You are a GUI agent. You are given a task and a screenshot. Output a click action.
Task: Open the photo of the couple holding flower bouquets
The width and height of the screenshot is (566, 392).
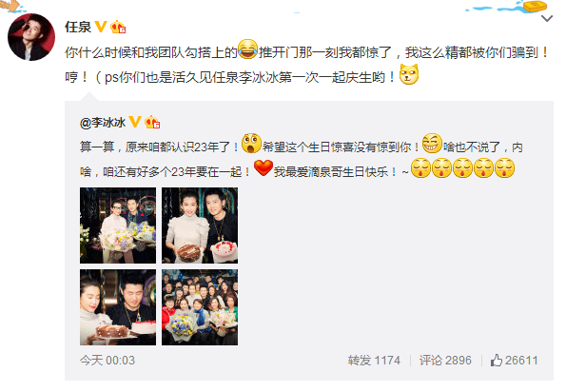coord(118,225)
